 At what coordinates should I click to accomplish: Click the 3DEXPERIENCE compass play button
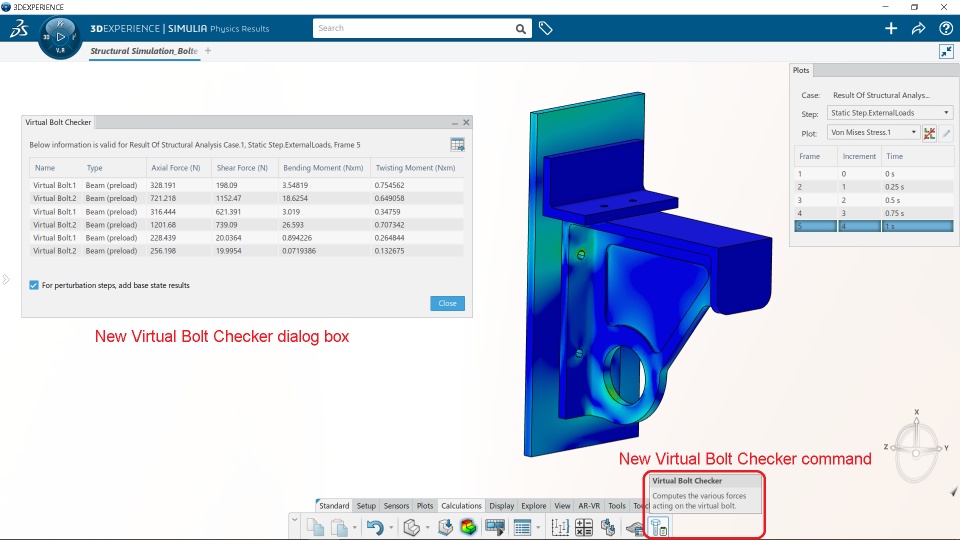tap(60, 37)
